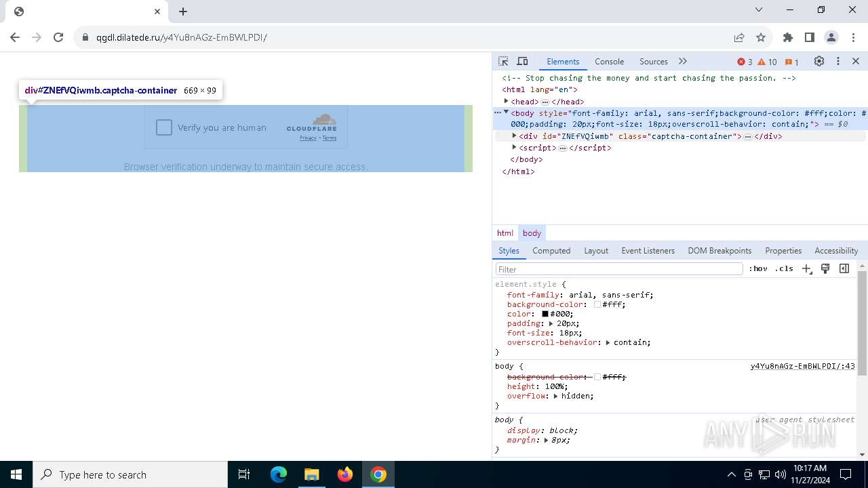This screenshot has width=868, height=488.
Task: Toggle the element state (:hov) button
Action: [758, 268]
